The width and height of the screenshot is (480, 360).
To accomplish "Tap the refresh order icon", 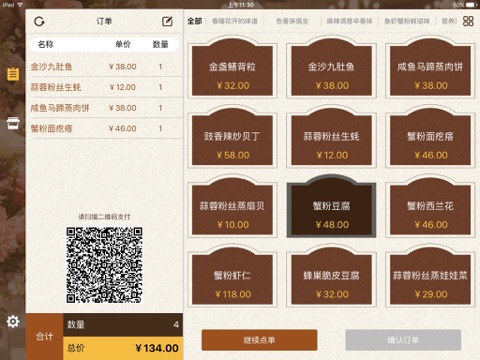I will [39, 22].
